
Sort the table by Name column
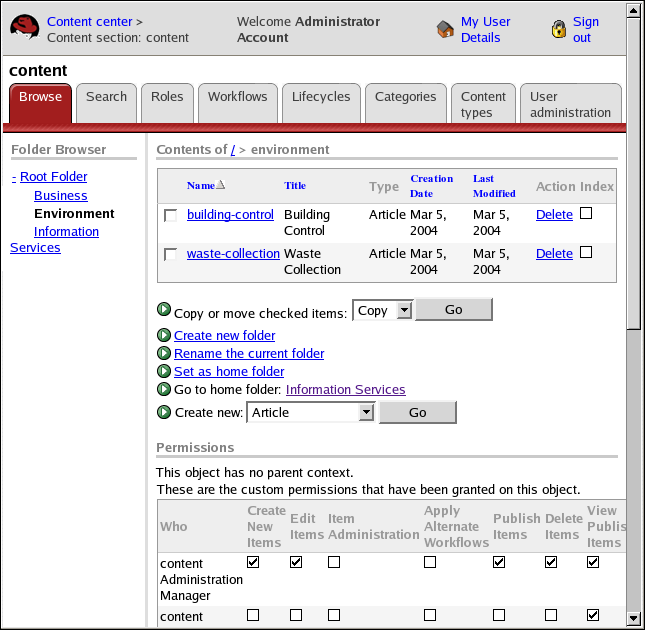(201, 185)
